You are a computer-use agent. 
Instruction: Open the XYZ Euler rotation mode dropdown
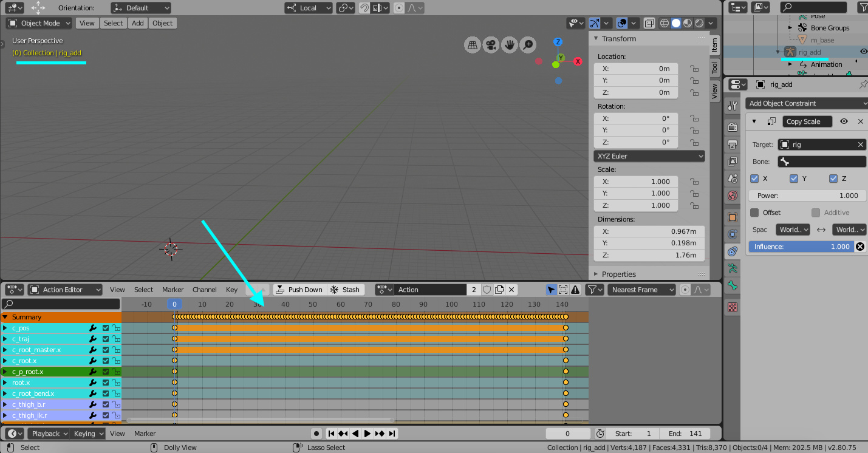649,156
